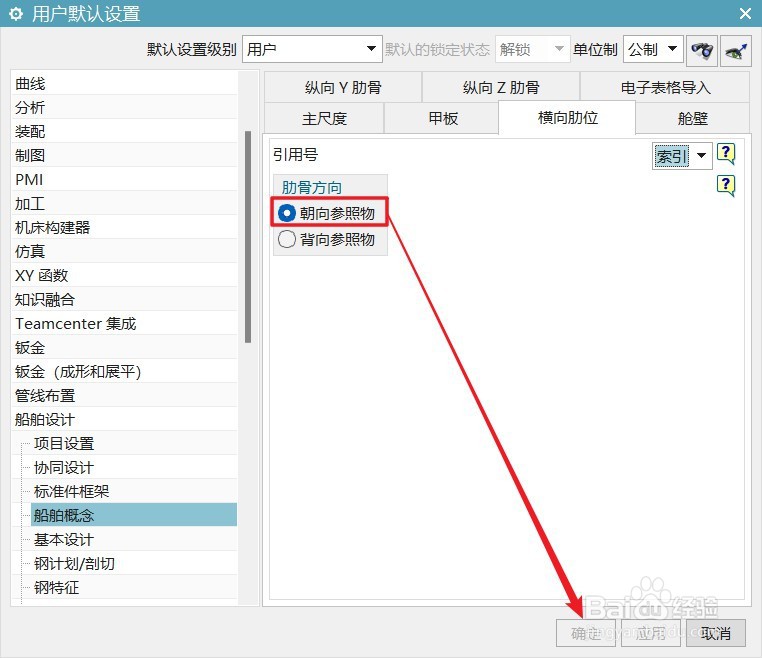Select 分析 in category list
The width and height of the screenshot is (762, 658).
(124, 107)
